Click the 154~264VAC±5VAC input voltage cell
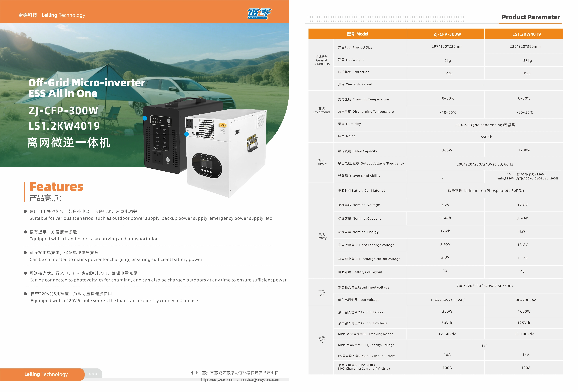578x392 pixels. point(446,300)
